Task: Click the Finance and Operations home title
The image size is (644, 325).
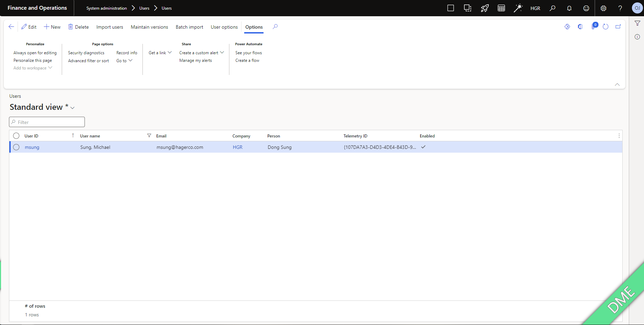Action: point(37,8)
